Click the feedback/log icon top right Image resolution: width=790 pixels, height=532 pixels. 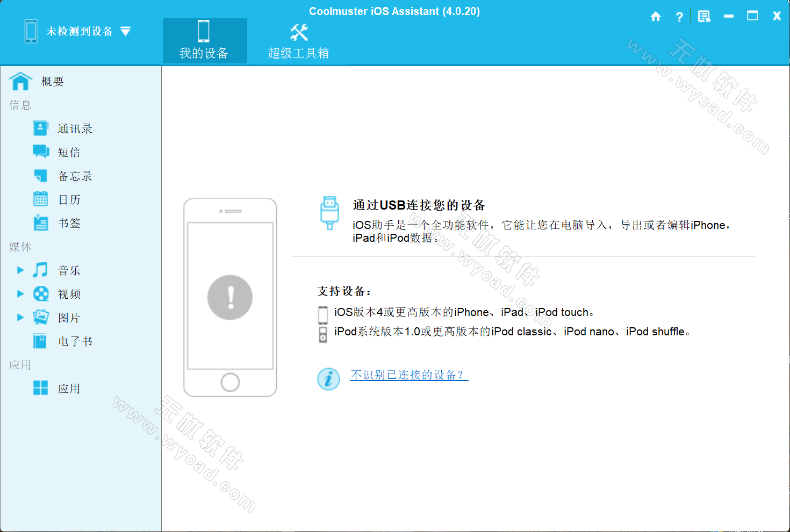tap(704, 16)
